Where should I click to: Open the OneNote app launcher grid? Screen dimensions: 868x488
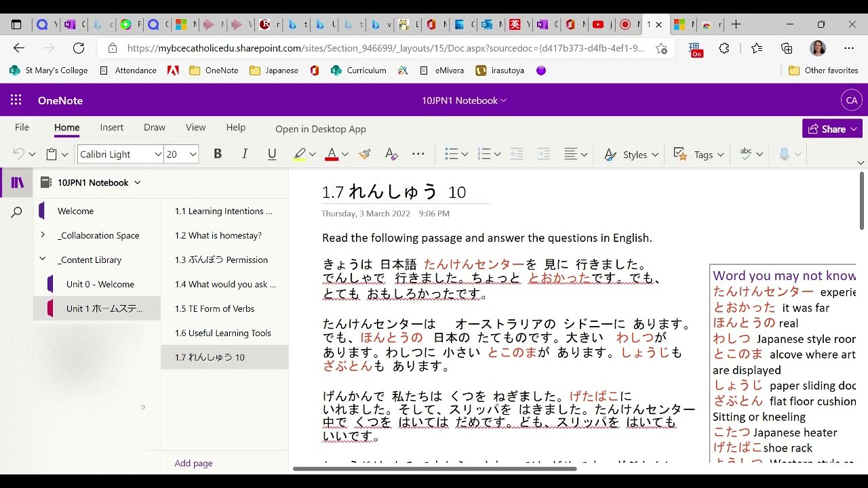(x=16, y=100)
